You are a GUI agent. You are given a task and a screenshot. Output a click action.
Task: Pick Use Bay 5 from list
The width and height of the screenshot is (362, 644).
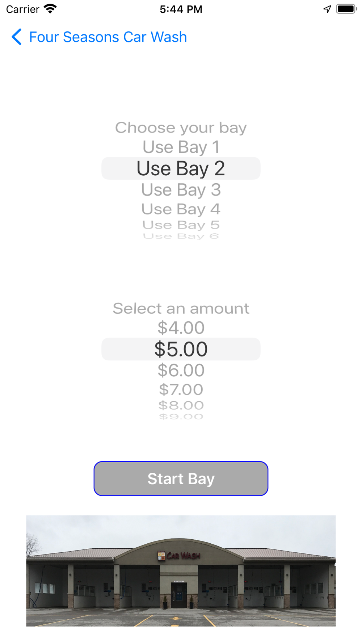(x=181, y=225)
